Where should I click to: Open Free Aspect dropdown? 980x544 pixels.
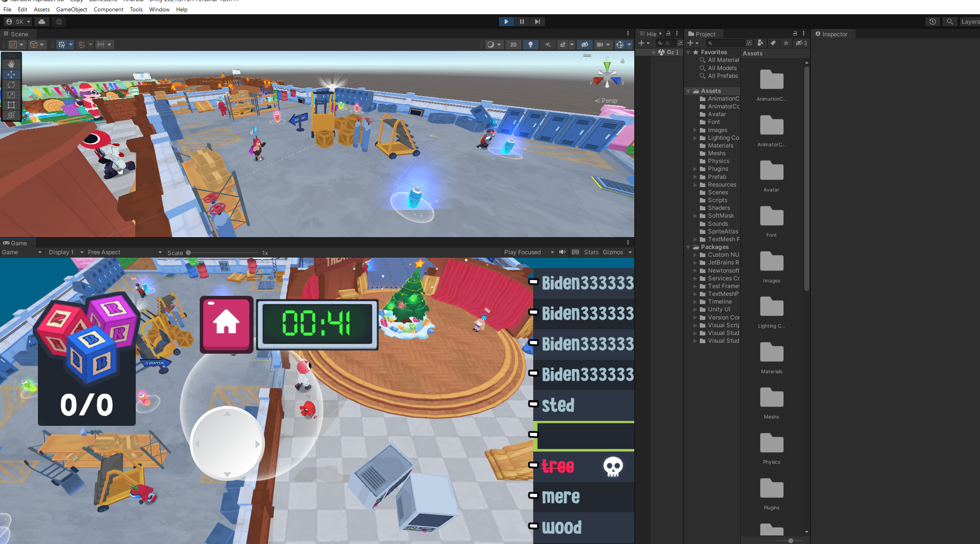pyautogui.click(x=125, y=252)
